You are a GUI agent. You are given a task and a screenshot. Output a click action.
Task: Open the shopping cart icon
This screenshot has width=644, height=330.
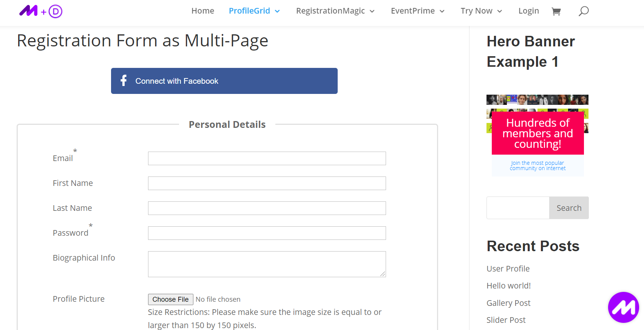tap(556, 11)
